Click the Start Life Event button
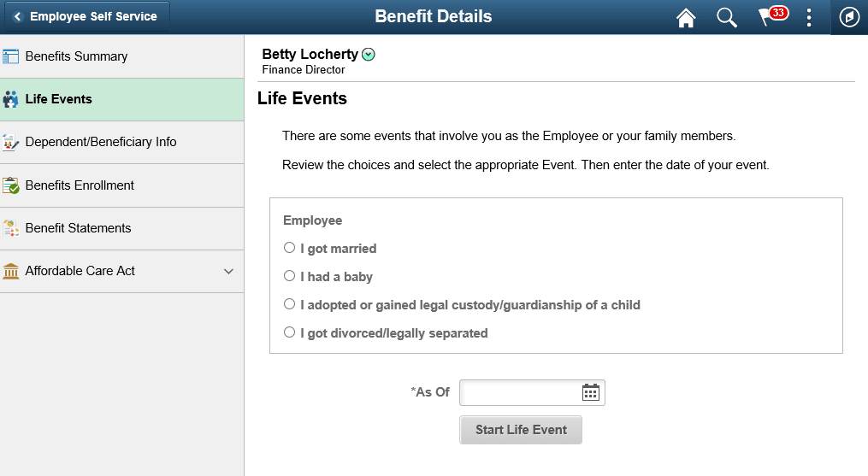The width and height of the screenshot is (868, 476). (520, 430)
